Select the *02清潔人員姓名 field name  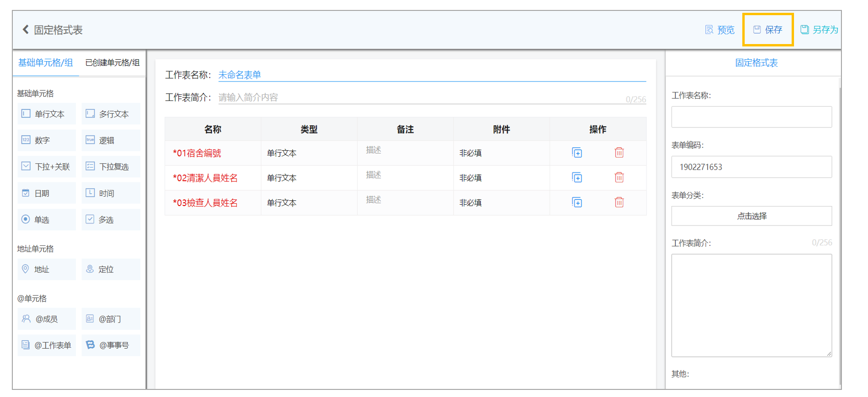point(205,178)
